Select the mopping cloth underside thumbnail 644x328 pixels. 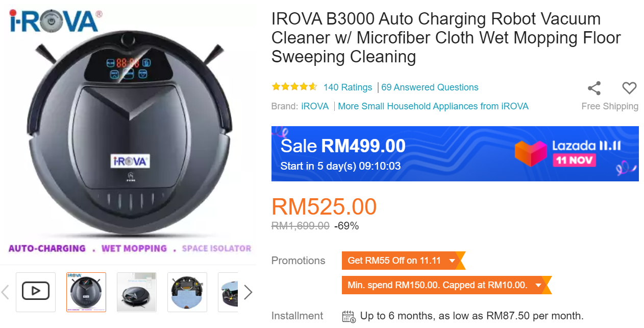187,292
